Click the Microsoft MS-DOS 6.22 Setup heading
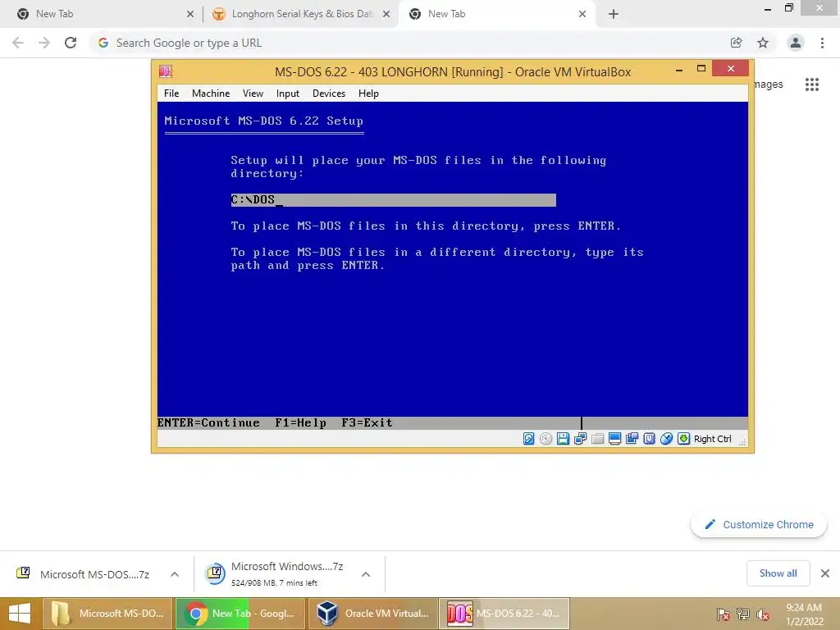840x630 pixels. (263, 121)
